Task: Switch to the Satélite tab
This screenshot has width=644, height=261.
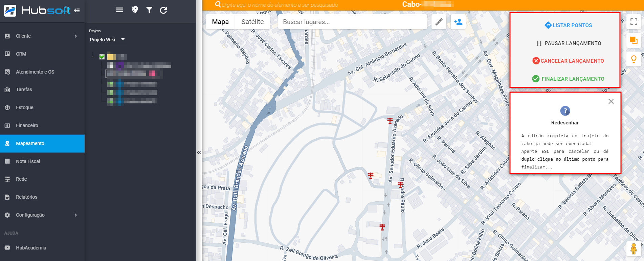Action: [x=252, y=22]
